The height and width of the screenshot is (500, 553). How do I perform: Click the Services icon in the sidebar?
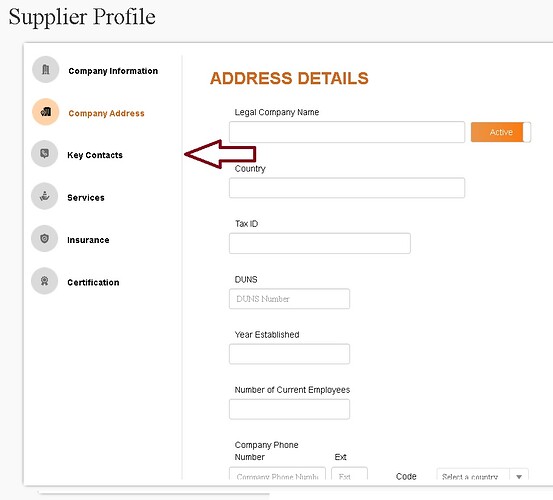[x=44, y=196]
